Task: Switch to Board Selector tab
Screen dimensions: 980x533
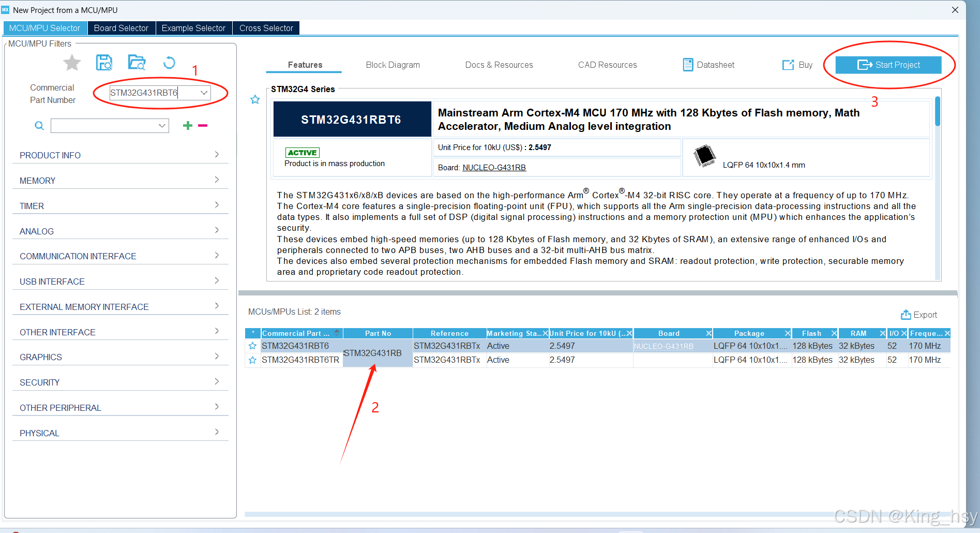Action: (122, 28)
